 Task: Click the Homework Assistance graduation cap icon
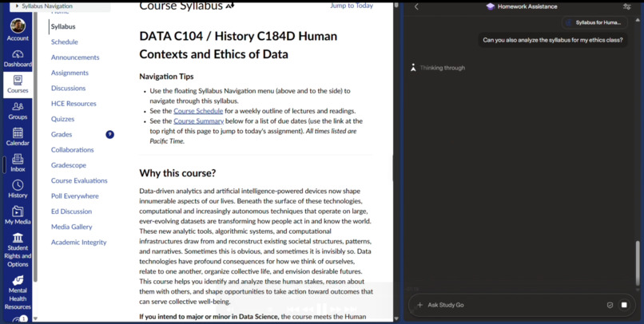click(490, 6)
